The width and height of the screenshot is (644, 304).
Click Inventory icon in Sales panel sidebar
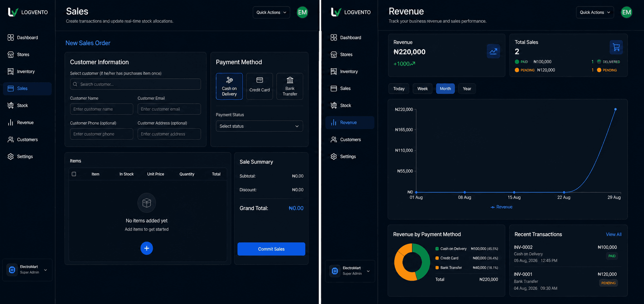point(11,71)
